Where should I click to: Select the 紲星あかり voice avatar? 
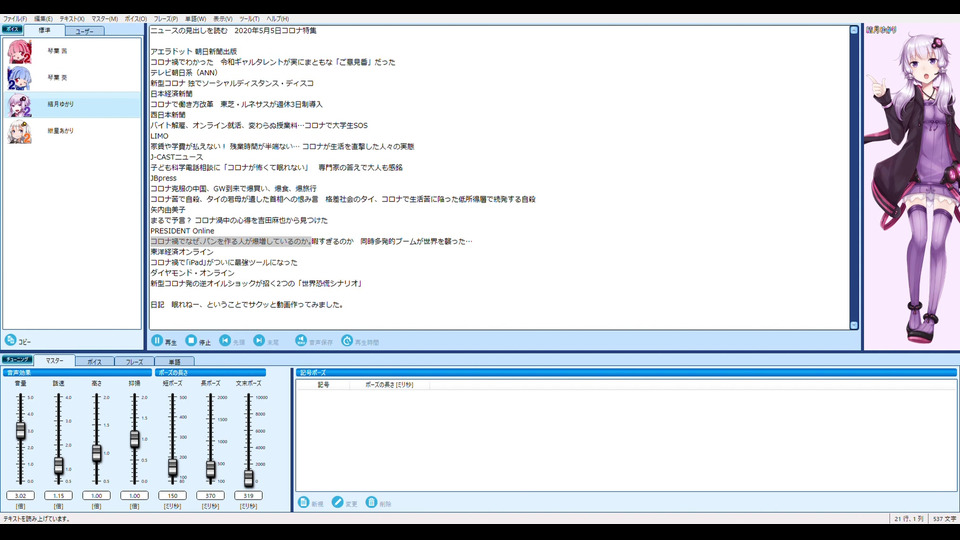(19, 131)
